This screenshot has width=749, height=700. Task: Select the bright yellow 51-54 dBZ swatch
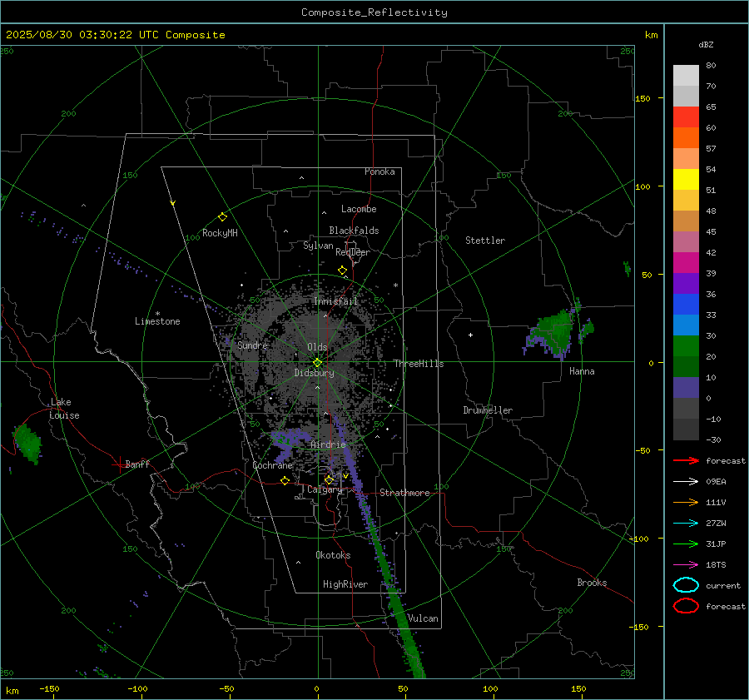[686, 180]
